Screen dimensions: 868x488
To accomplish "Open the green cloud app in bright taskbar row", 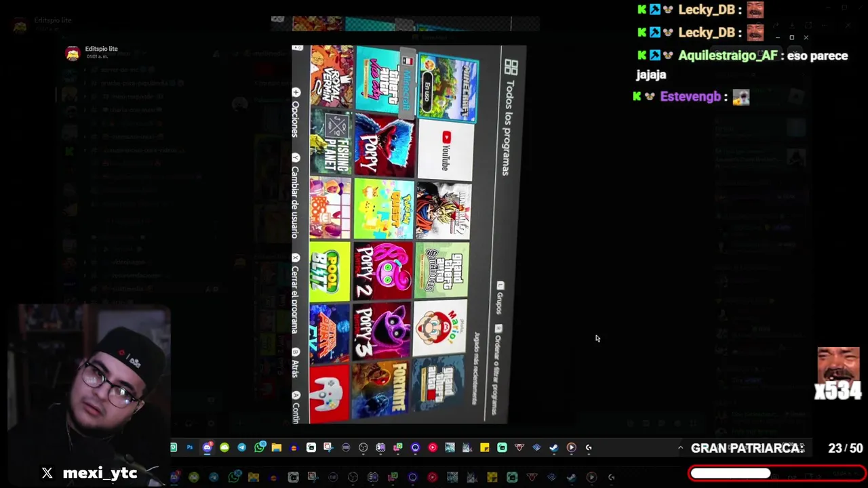I will pyautogui.click(x=224, y=447).
